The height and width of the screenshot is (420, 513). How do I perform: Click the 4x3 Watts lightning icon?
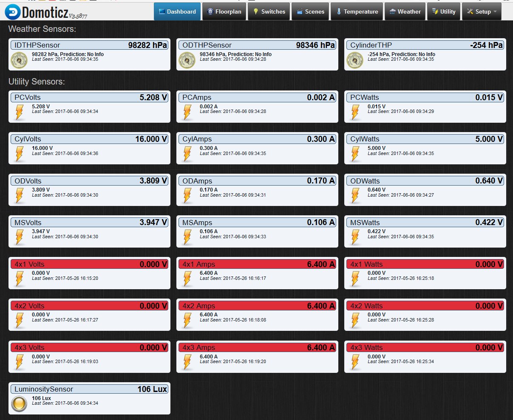pos(355,362)
